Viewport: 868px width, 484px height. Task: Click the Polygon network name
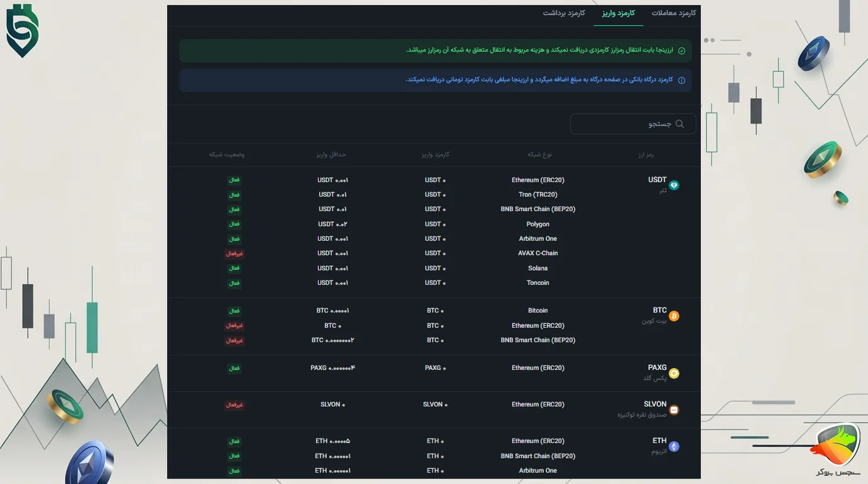(538, 224)
